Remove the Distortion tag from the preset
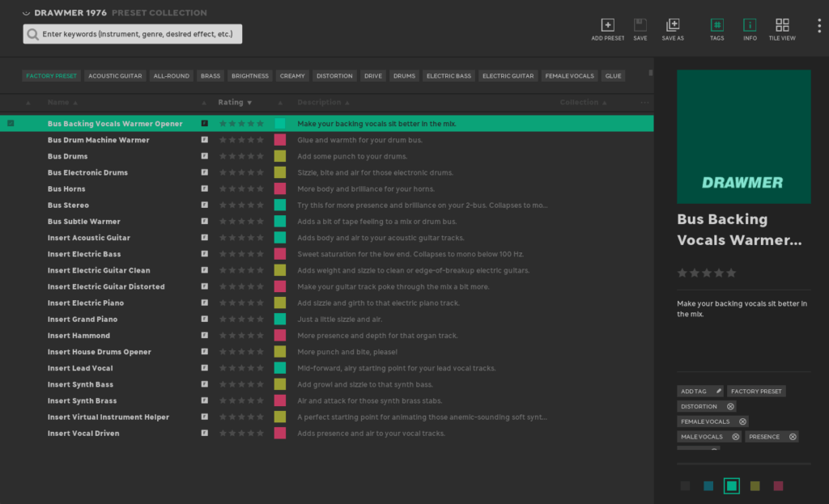Image resolution: width=829 pixels, height=504 pixels. (x=730, y=406)
